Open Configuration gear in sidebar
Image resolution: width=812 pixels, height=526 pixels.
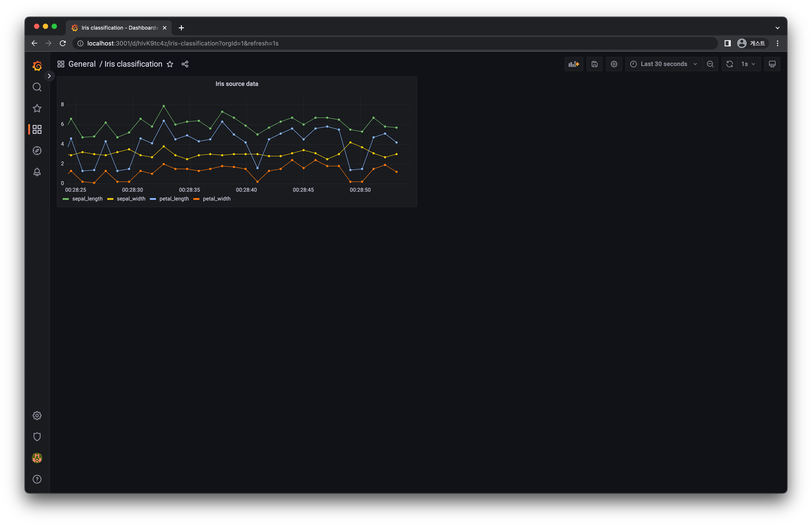pos(37,415)
